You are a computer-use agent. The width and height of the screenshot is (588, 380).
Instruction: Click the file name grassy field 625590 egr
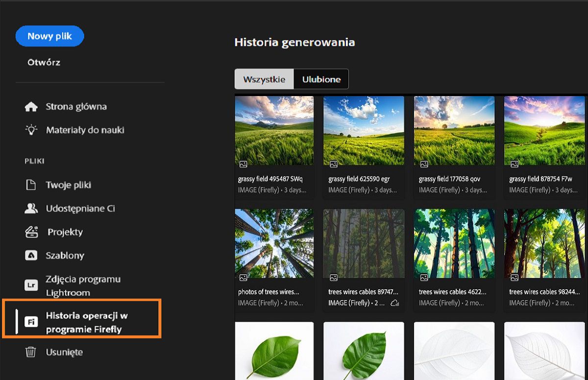tap(359, 179)
